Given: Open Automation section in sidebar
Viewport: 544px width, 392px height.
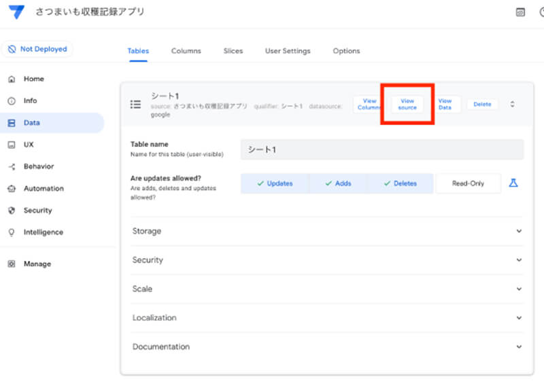Looking at the screenshot, I should [44, 188].
